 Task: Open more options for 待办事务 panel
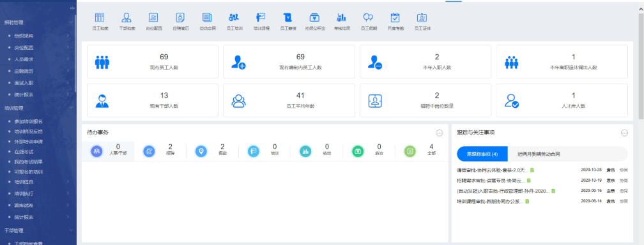(440, 133)
